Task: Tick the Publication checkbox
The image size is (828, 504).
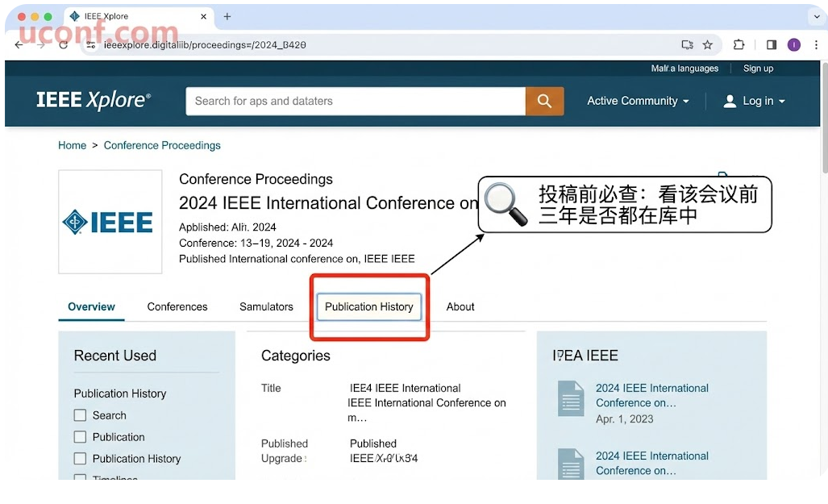Action: coord(80,437)
